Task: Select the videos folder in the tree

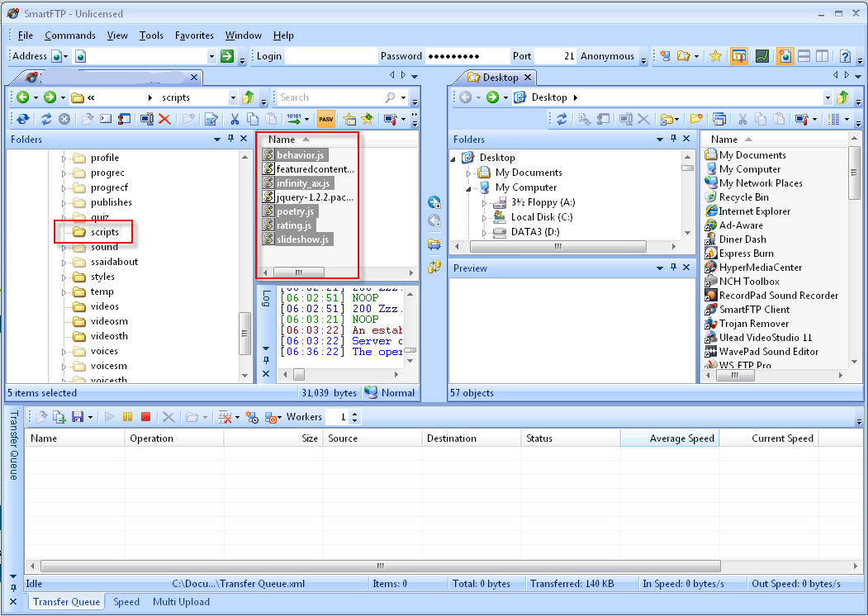Action: click(104, 306)
